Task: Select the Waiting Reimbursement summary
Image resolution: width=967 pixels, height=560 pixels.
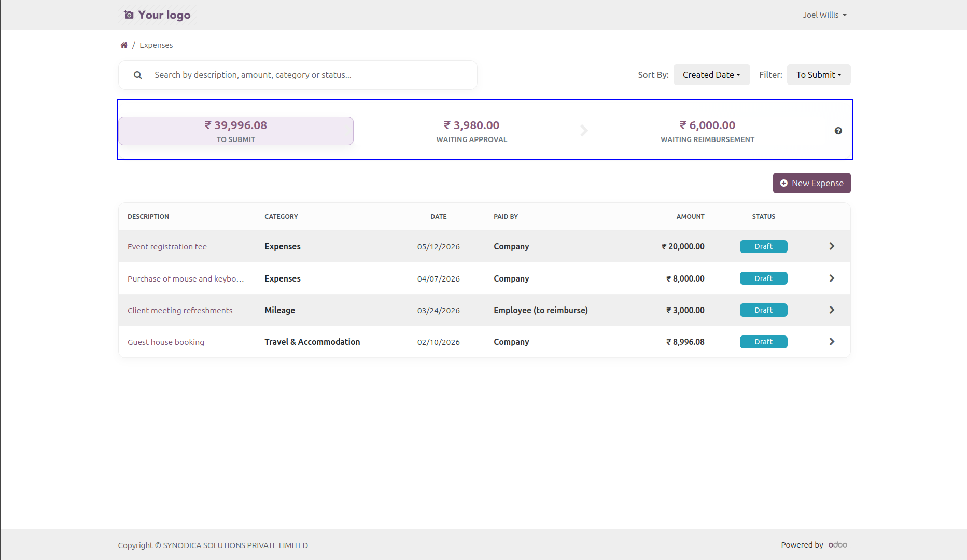Action: pos(707,131)
